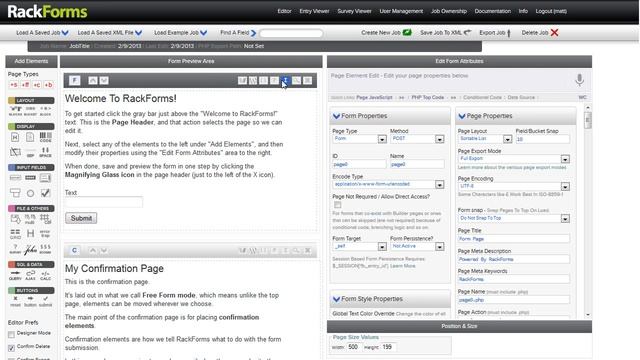This screenshot has width=640, height=360.
Task: Add a radio button input field element
Action: 30,193
